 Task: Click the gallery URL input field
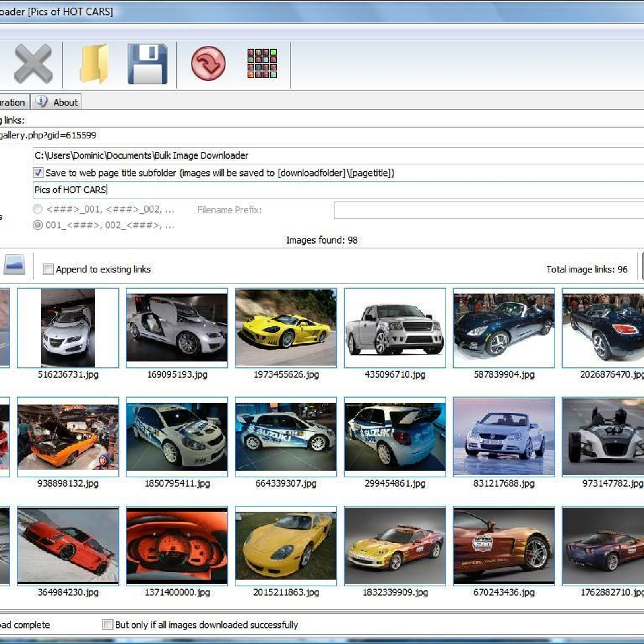322,135
